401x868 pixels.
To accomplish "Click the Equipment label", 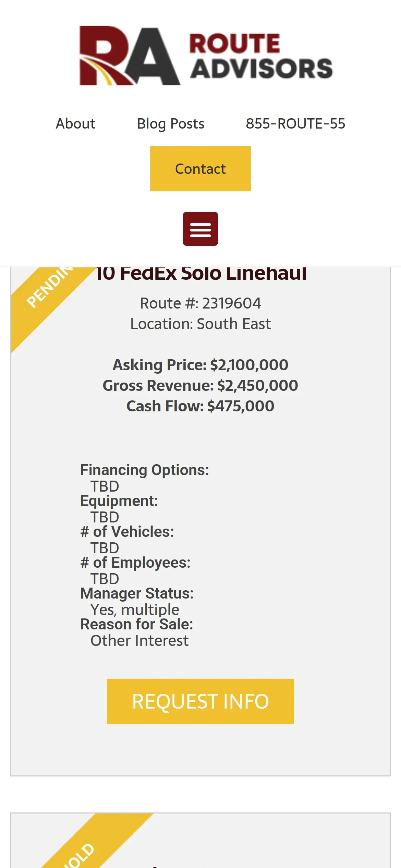I will coord(119,501).
